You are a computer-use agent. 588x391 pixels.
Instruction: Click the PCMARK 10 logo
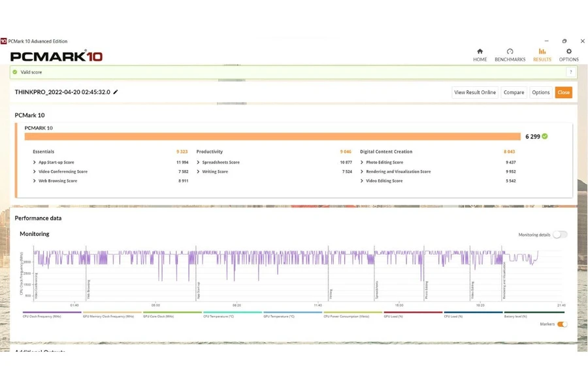point(56,56)
